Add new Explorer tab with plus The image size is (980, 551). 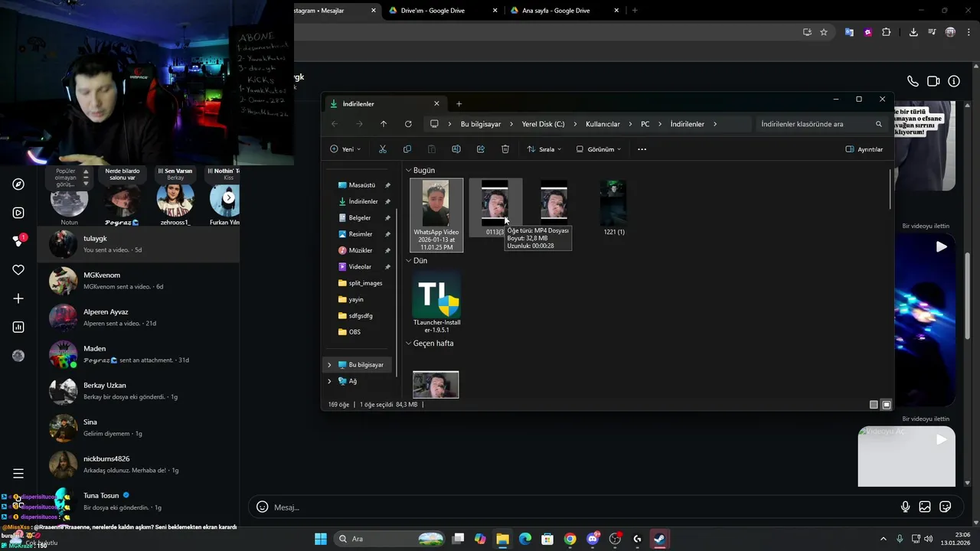click(x=459, y=104)
